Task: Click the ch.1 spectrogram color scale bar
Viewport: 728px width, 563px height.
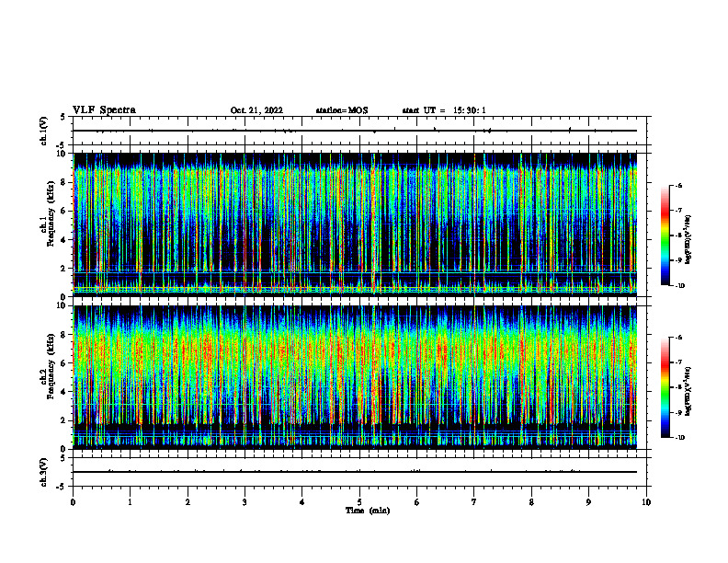Action: [x=665, y=236]
